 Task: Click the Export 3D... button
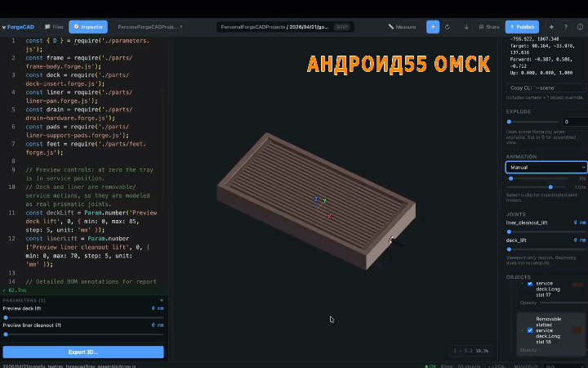click(x=83, y=352)
